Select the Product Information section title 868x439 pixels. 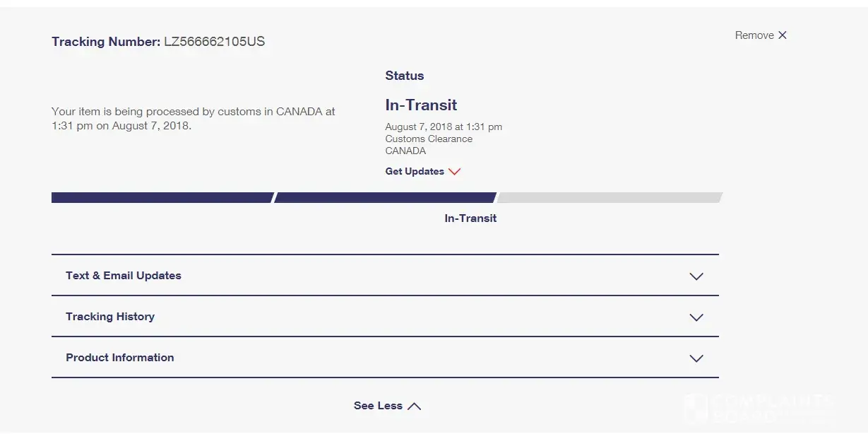coord(120,358)
